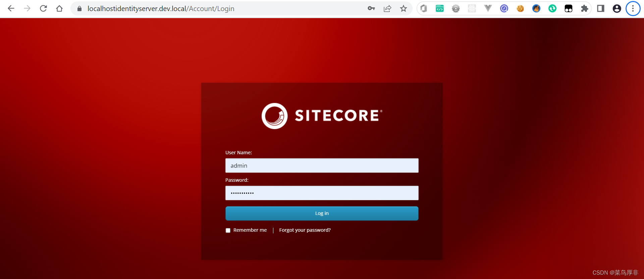The height and width of the screenshot is (279, 644).
Task: Reload the login page
Action: 43,8
